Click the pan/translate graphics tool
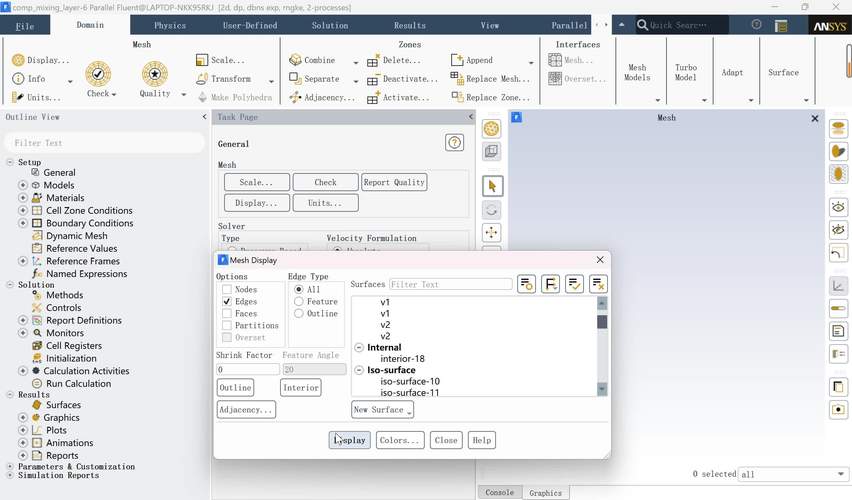The width and height of the screenshot is (852, 500). pyautogui.click(x=492, y=233)
